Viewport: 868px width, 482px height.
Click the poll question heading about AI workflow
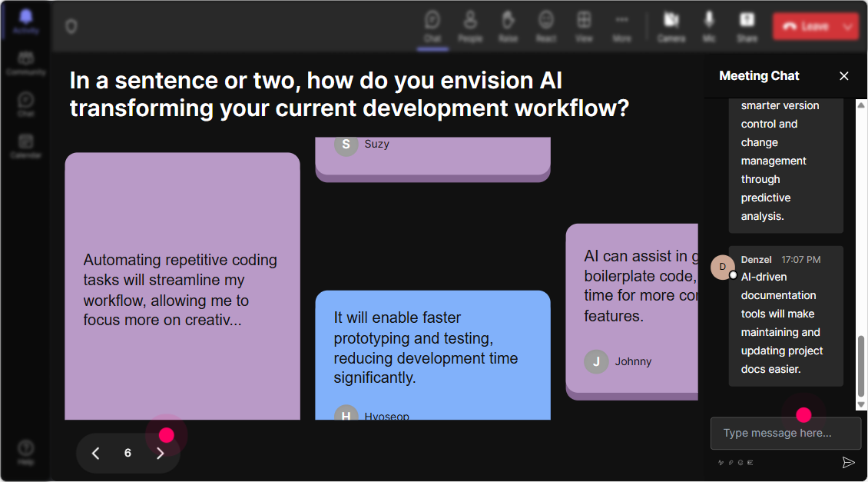pyautogui.click(x=350, y=95)
